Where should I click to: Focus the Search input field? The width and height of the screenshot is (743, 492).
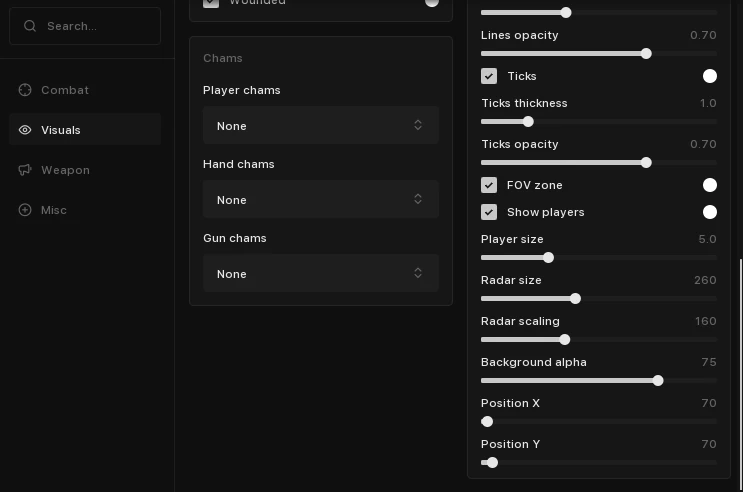pos(85,26)
